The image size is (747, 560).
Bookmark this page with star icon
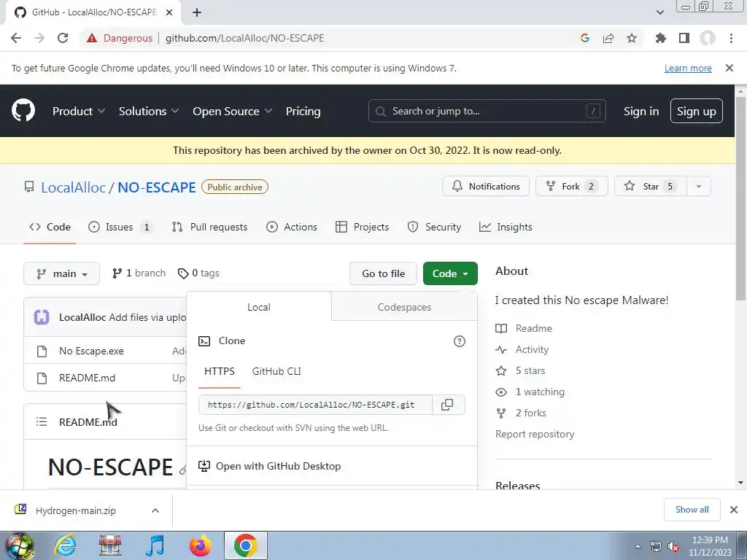[632, 38]
